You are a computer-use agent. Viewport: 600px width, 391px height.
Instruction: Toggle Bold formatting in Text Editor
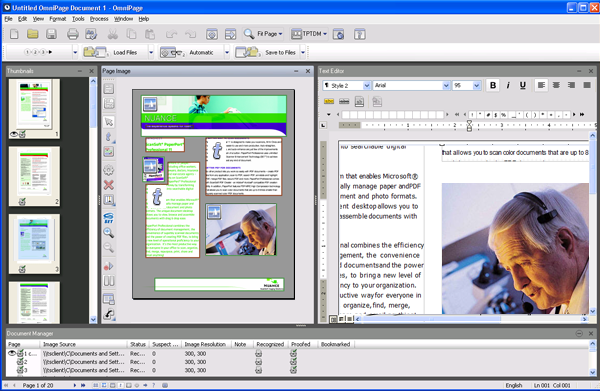pyautogui.click(x=493, y=85)
